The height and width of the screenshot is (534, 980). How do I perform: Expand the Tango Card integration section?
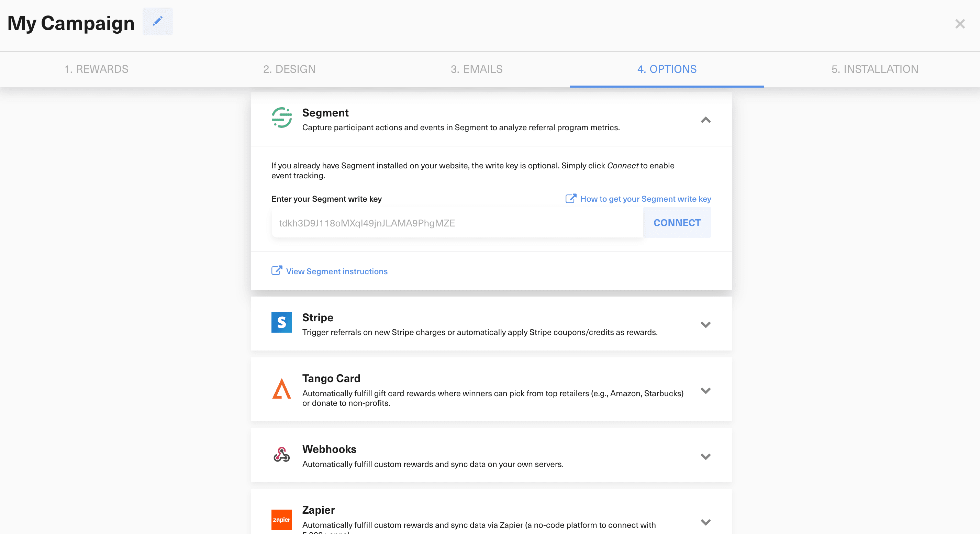coord(706,391)
